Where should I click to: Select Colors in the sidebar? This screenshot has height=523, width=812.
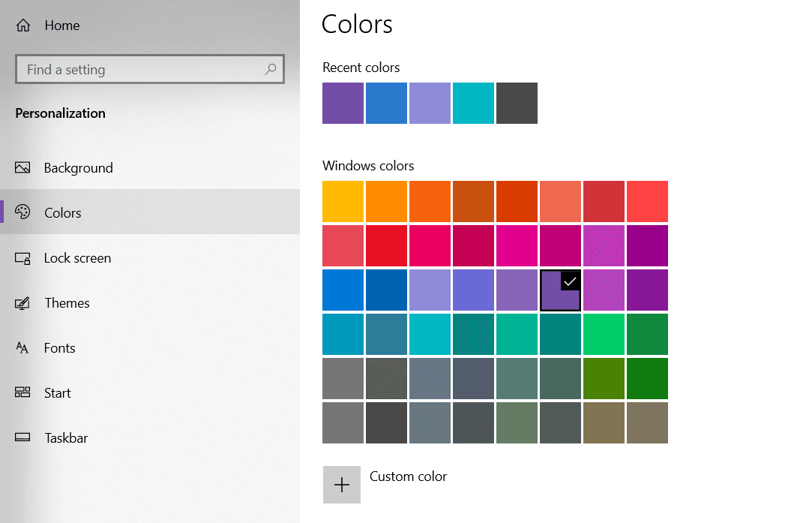[x=150, y=212]
